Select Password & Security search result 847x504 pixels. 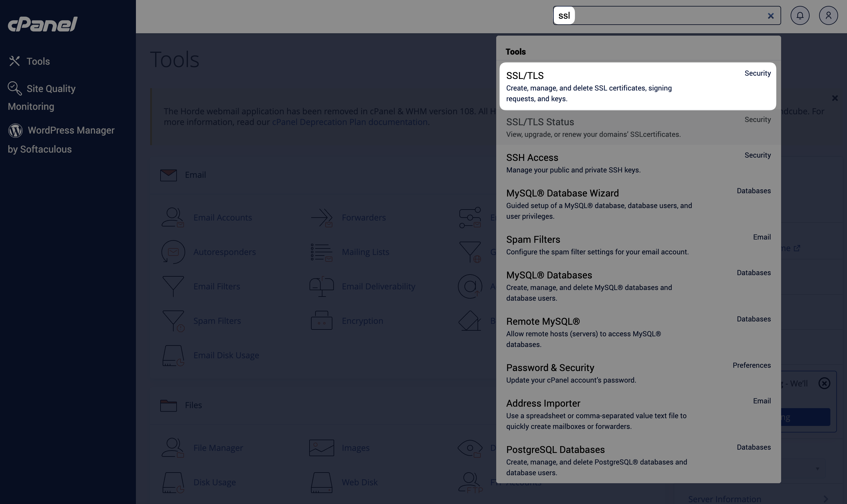[x=638, y=373]
